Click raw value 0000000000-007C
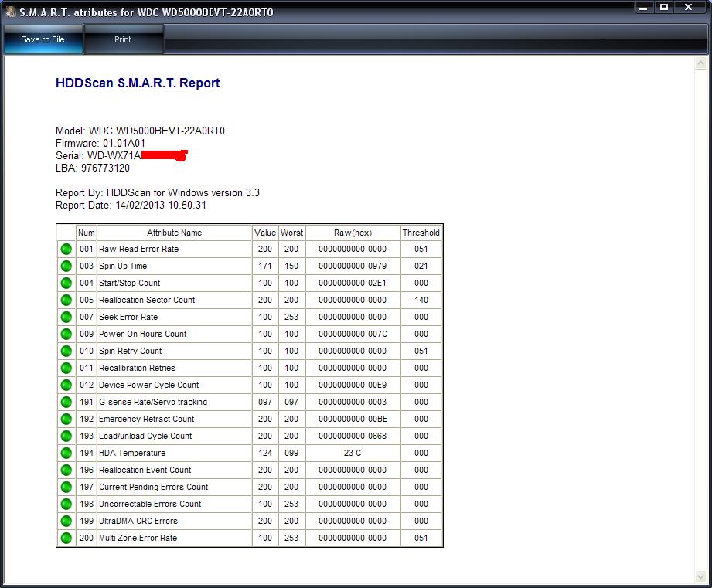Screen dimensions: 712x588 (x=353, y=334)
